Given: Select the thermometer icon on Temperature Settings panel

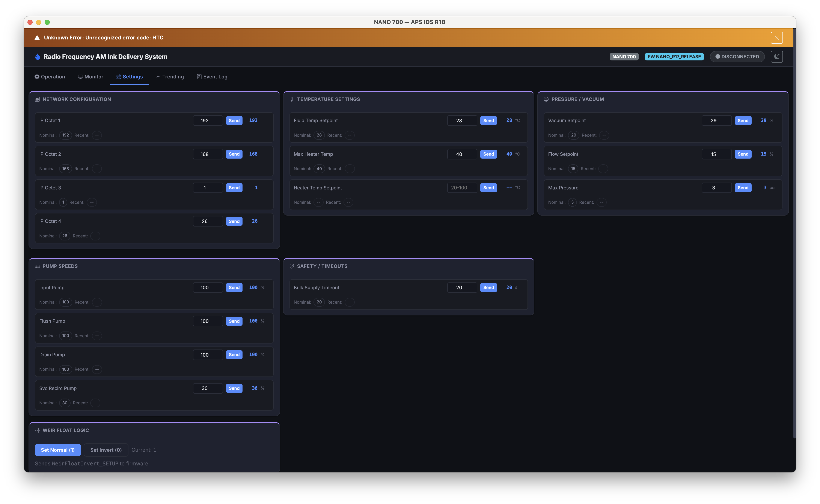Looking at the screenshot, I should [x=292, y=99].
